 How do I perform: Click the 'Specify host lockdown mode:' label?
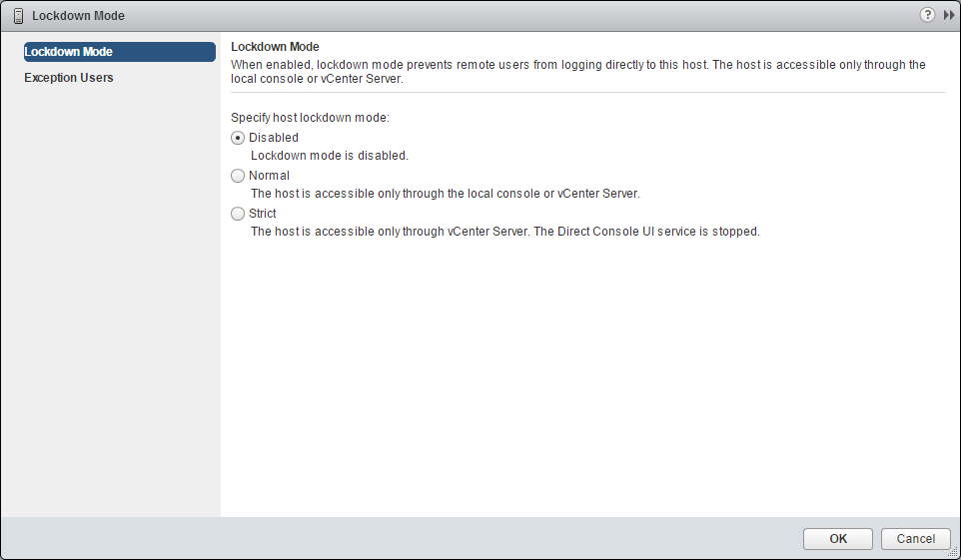(310, 117)
